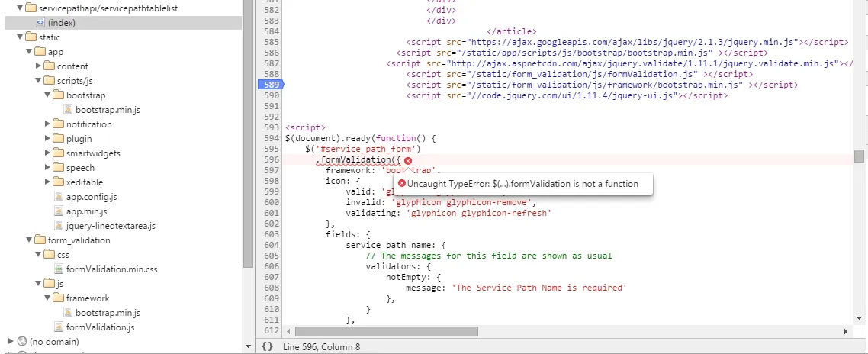Click the (index) document icon
This screenshot has width=868, height=354.
click(x=40, y=23)
